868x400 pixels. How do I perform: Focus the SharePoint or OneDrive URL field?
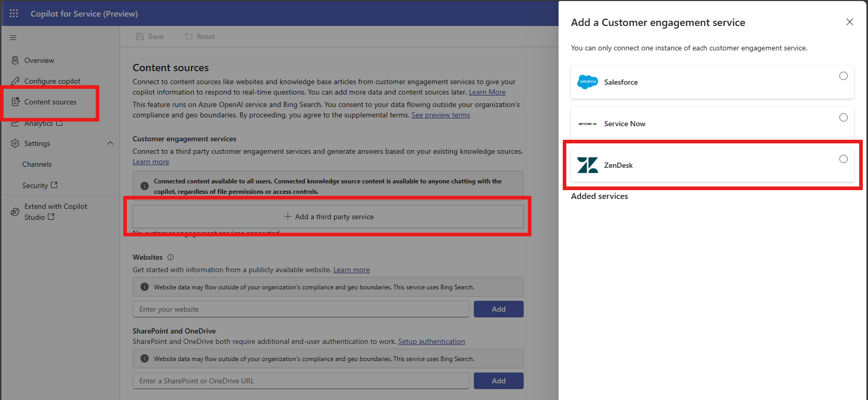pyautogui.click(x=301, y=381)
